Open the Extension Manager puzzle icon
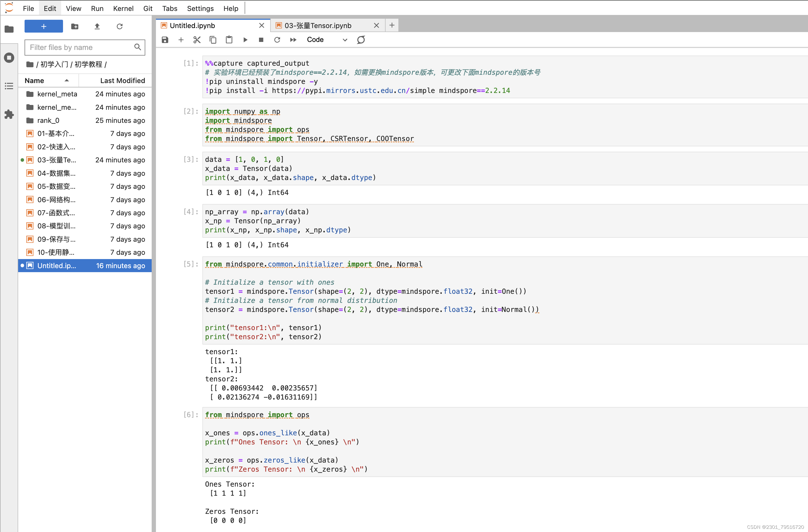The width and height of the screenshot is (808, 532). (x=9, y=114)
